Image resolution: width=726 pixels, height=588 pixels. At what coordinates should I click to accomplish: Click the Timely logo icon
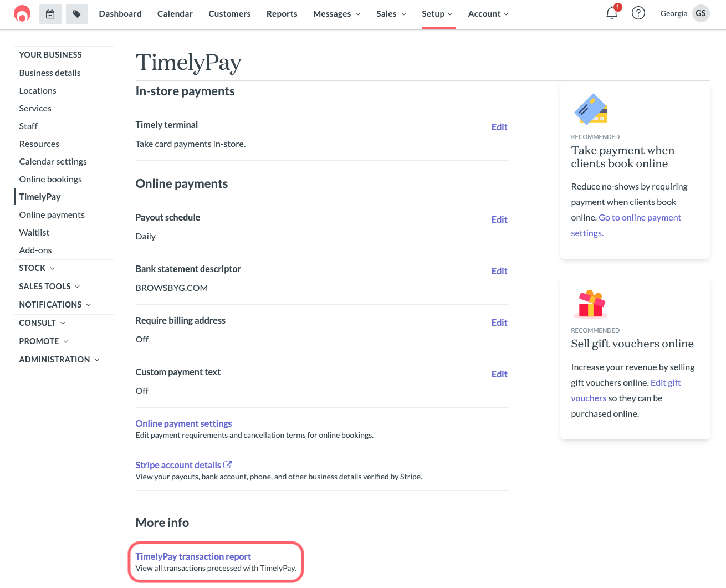point(22,13)
